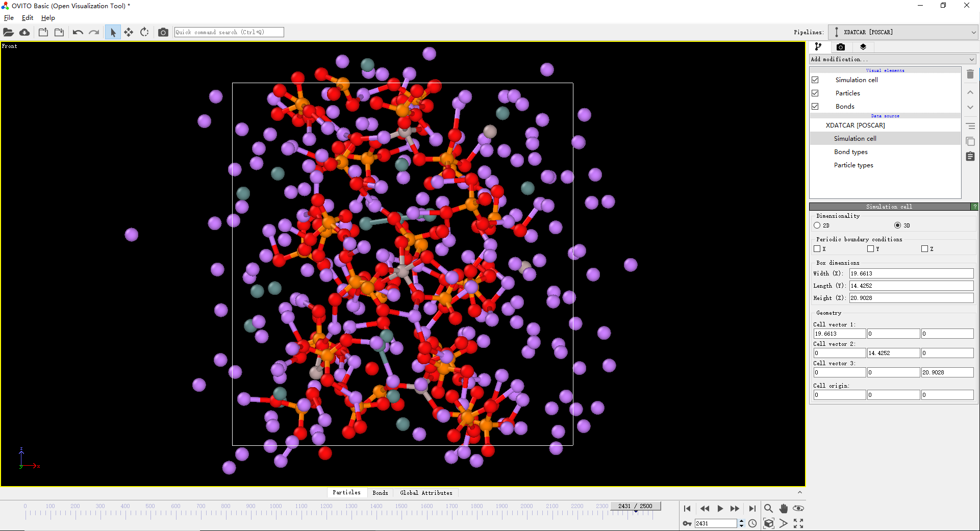Viewport: 980px width, 531px height.
Task: Enable periodic boundary conditions along X
Action: click(817, 248)
